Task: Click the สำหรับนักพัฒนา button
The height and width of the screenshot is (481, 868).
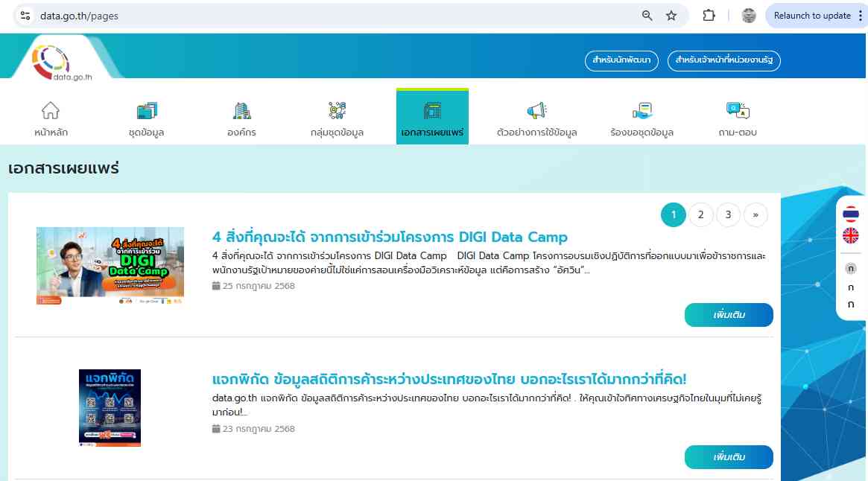Action: tap(621, 60)
